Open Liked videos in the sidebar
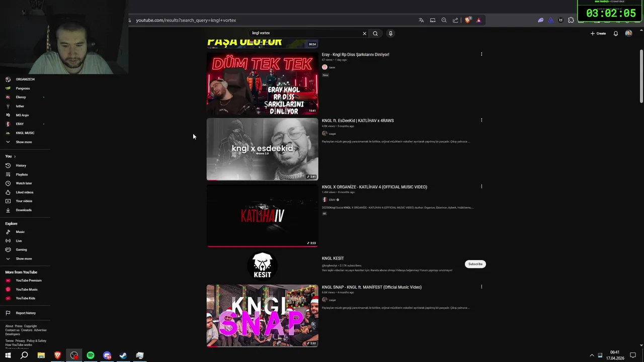This screenshot has height=362, width=644. tap(25, 192)
